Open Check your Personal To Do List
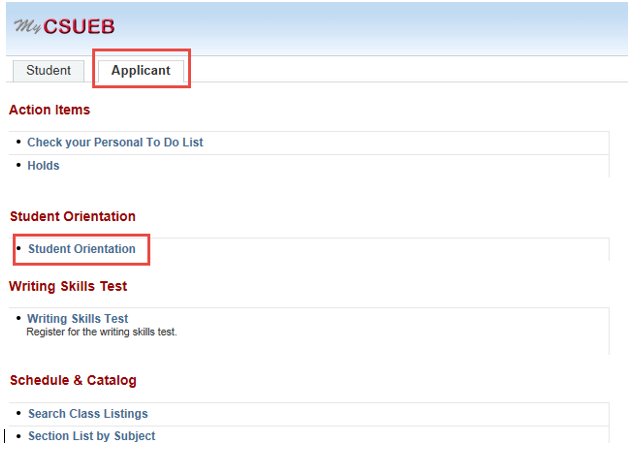This screenshot has height=463, width=630. 115,142
